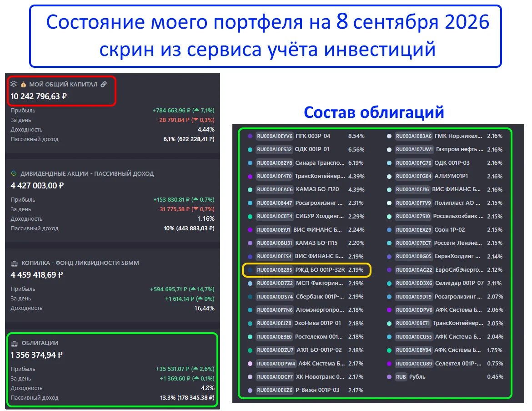Click the briefcase icon next to Облигации
The height and width of the screenshot is (411, 532).
14,343
